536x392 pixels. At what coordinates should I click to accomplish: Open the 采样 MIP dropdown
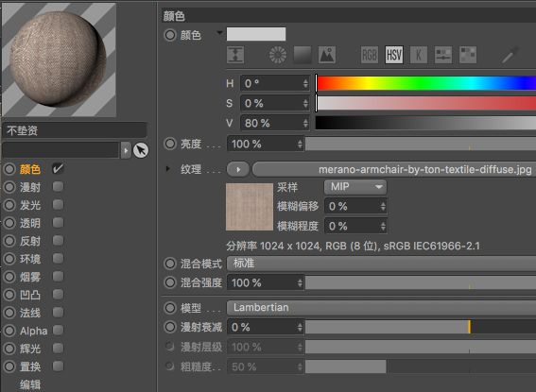click(355, 187)
